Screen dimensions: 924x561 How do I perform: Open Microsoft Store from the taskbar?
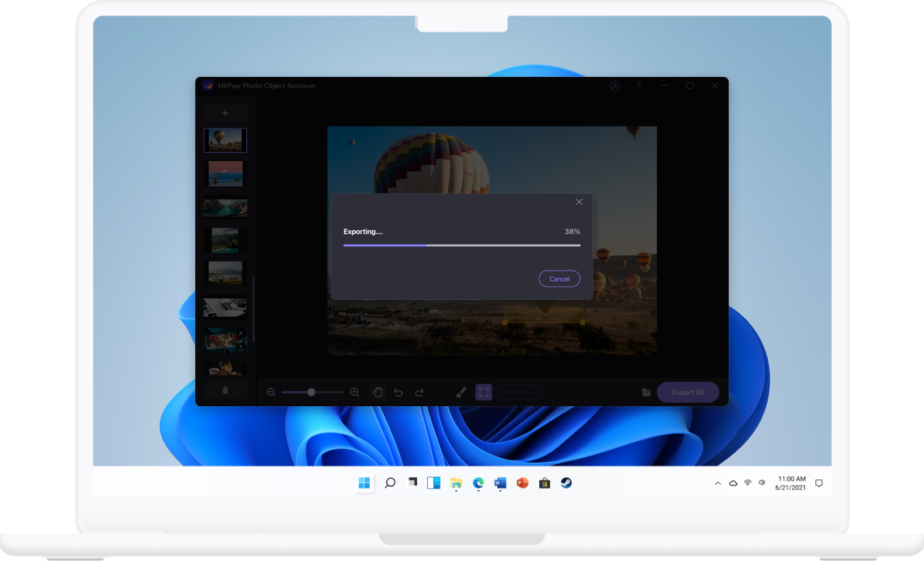544,483
